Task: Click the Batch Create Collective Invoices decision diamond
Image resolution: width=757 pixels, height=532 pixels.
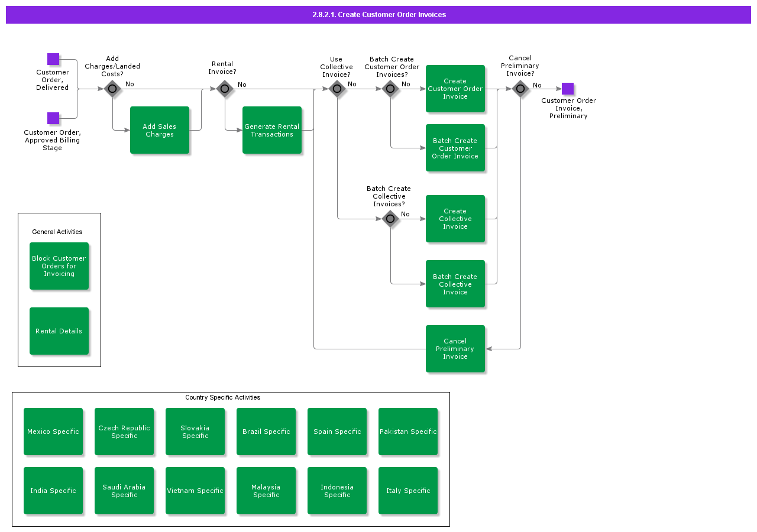Action: click(x=390, y=218)
